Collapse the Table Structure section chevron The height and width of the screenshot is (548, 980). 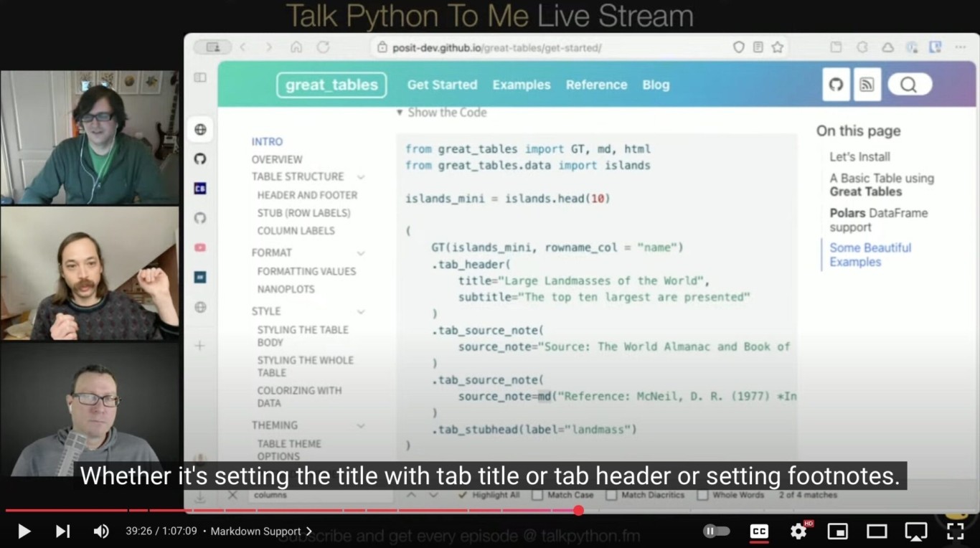(361, 177)
